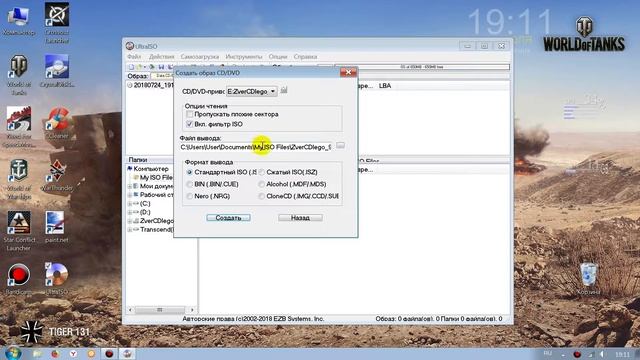Launch CrystalDiskInfo desktop shortcut
The height and width of the screenshot is (360, 640).
[57, 71]
